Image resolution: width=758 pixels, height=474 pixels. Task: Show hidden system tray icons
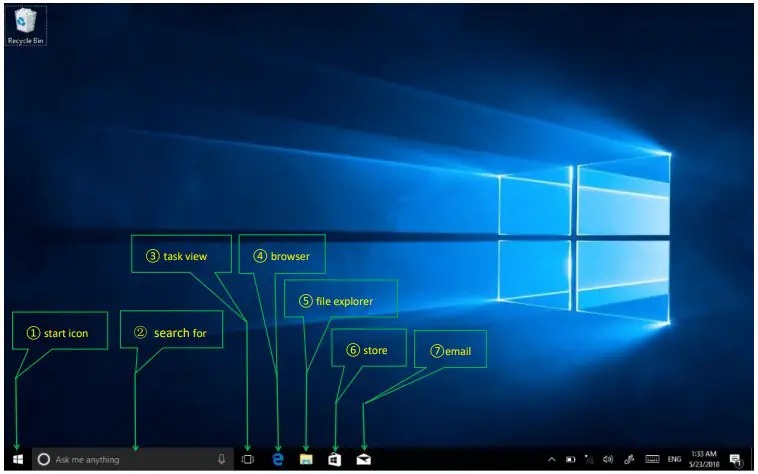(552, 460)
